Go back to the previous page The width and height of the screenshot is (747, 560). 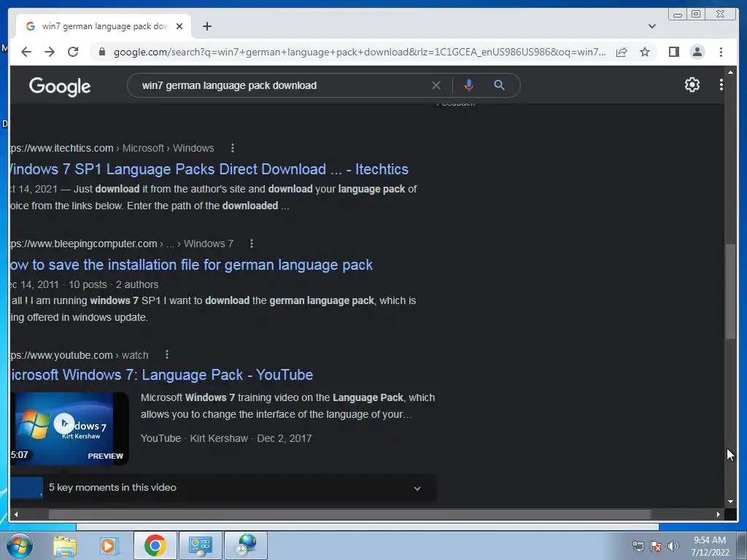26,52
